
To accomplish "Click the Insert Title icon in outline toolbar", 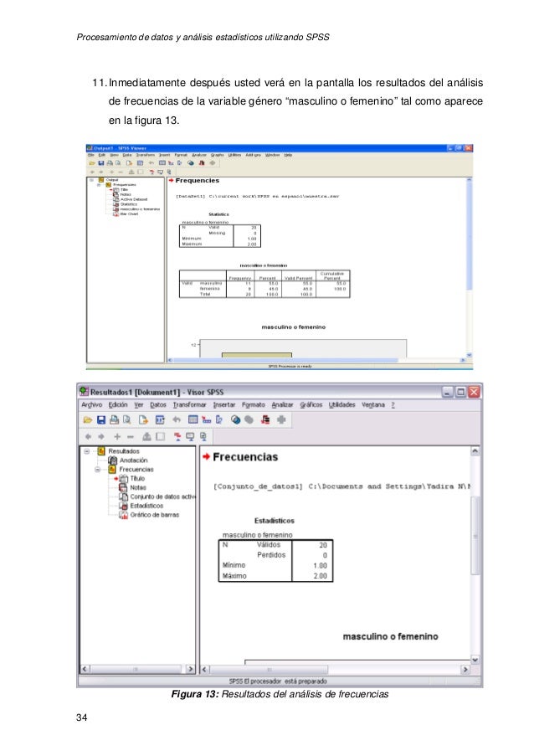I will pos(190,437).
